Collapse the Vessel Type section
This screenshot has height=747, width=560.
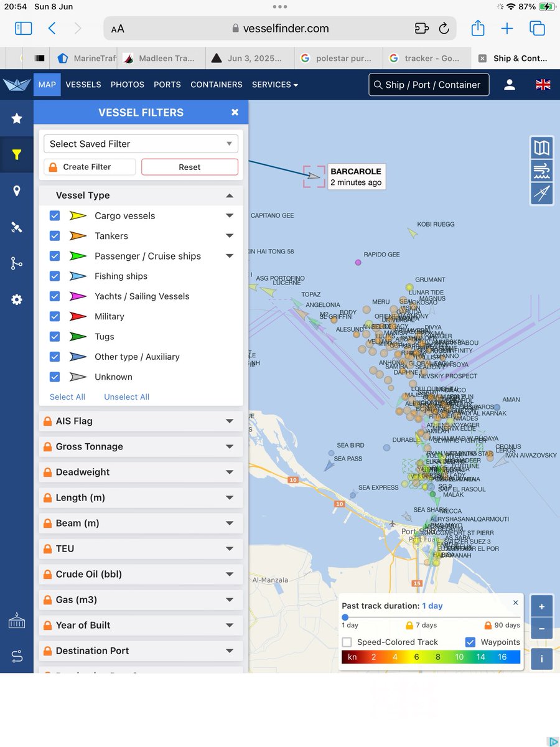230,195
